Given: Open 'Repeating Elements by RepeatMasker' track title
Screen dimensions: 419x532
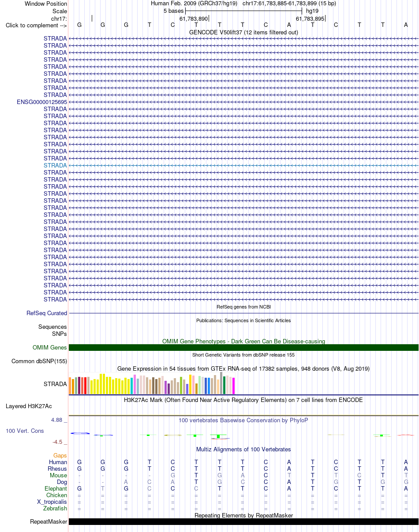Looking at the screenshot, I should point(243,515).
